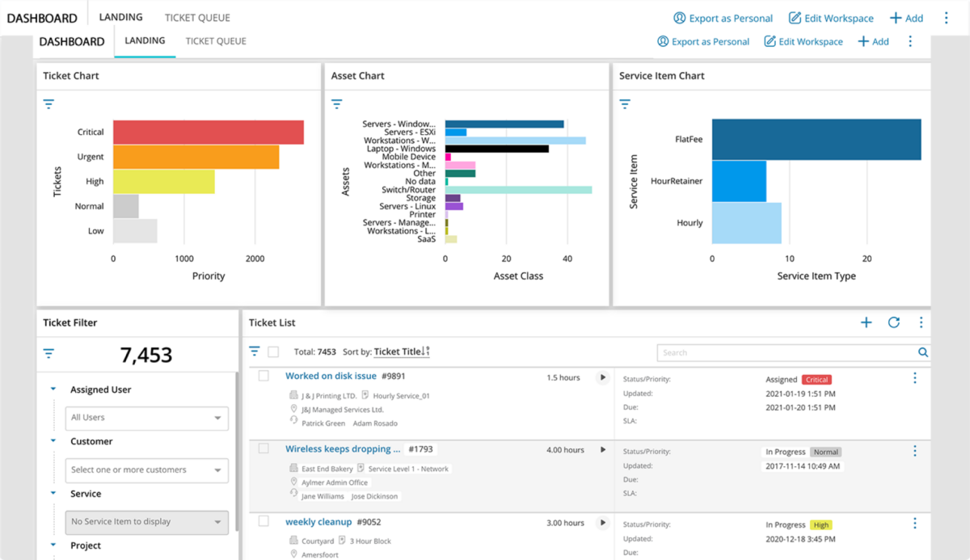Click the plus icon to add in Ticket List
Viewport: 970px width, 560px height.
coord(866,322)
